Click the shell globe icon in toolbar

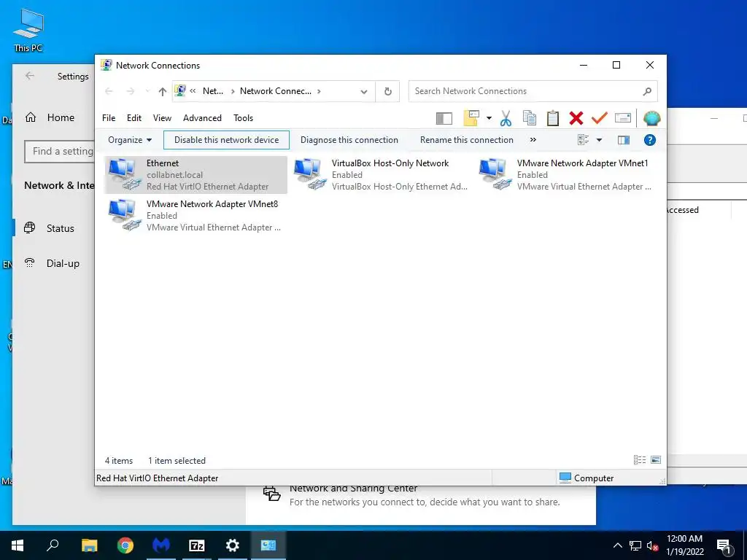(x=651, y=118)
